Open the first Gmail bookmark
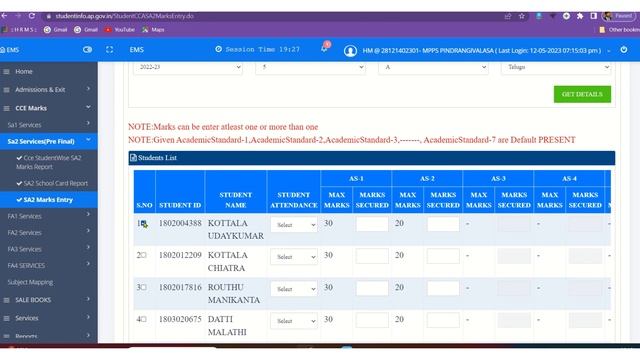640x360 pixels. pos(55,30)
